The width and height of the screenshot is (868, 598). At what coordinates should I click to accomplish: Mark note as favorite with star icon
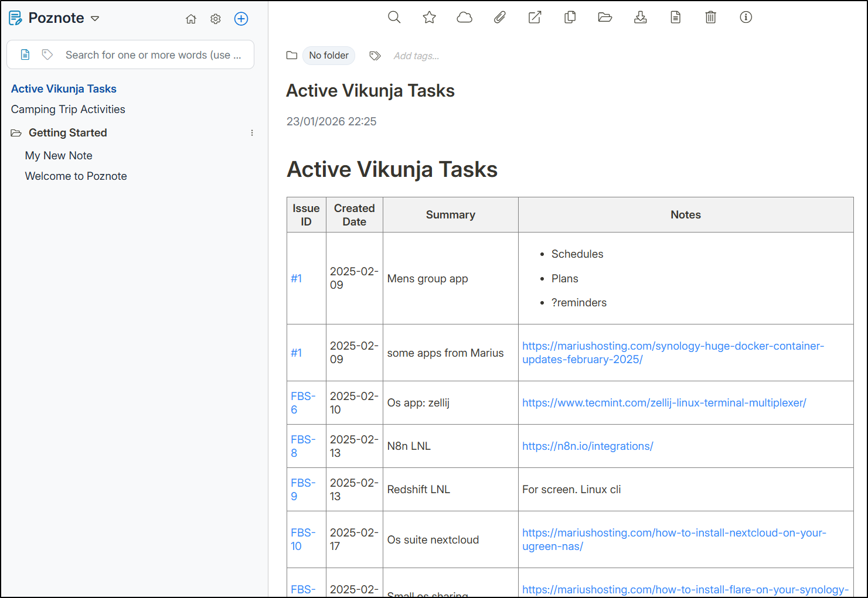coord(430,18)
